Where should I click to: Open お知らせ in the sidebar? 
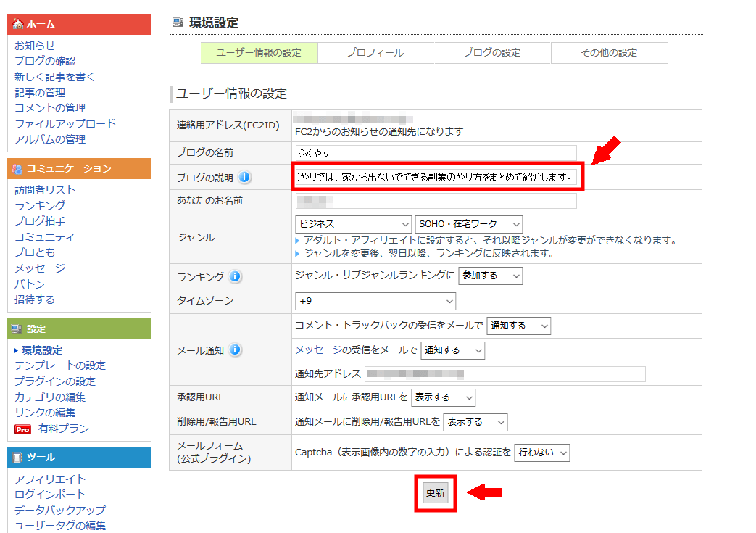pos(35,46)
